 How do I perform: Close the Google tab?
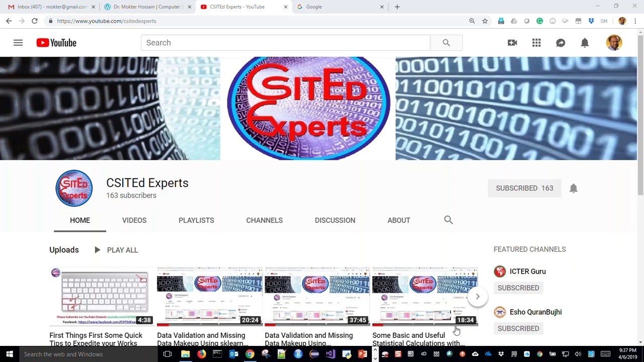click(382, 7)
